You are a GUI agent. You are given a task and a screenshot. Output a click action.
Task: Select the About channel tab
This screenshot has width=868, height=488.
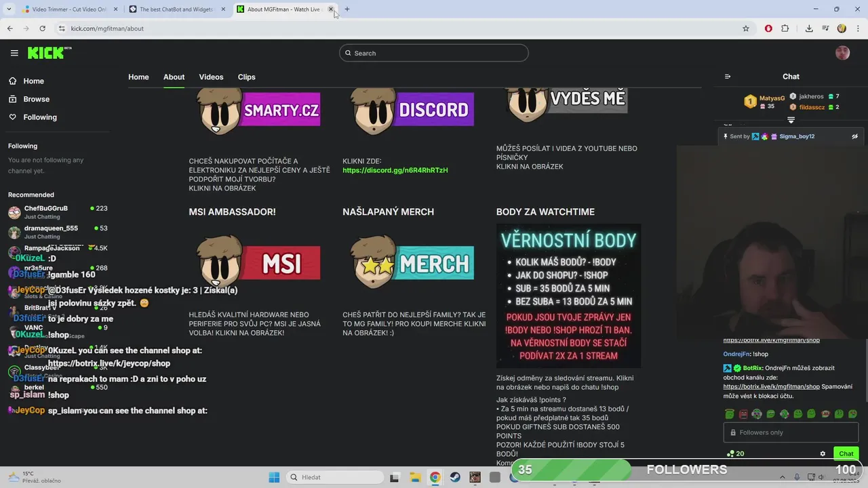[x=174, y=77]
